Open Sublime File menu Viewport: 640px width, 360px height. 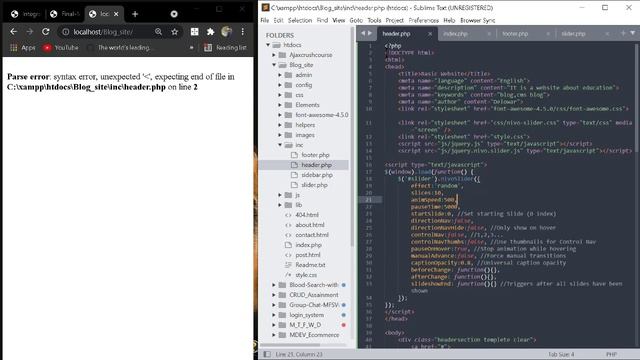[264, 20]
